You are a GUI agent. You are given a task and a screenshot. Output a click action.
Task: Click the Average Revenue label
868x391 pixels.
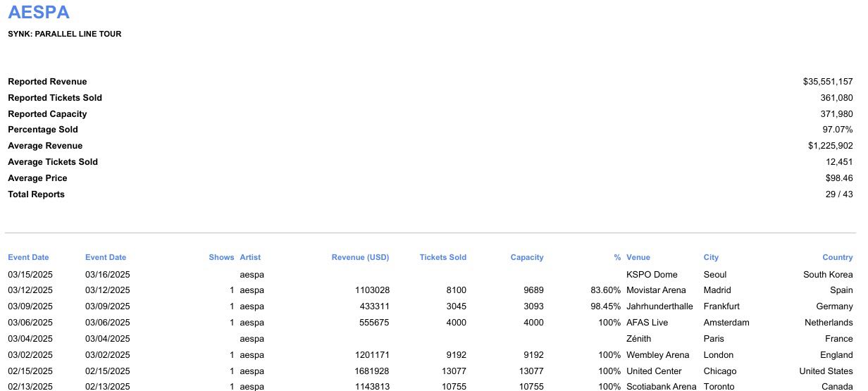(x=45, y=146)
